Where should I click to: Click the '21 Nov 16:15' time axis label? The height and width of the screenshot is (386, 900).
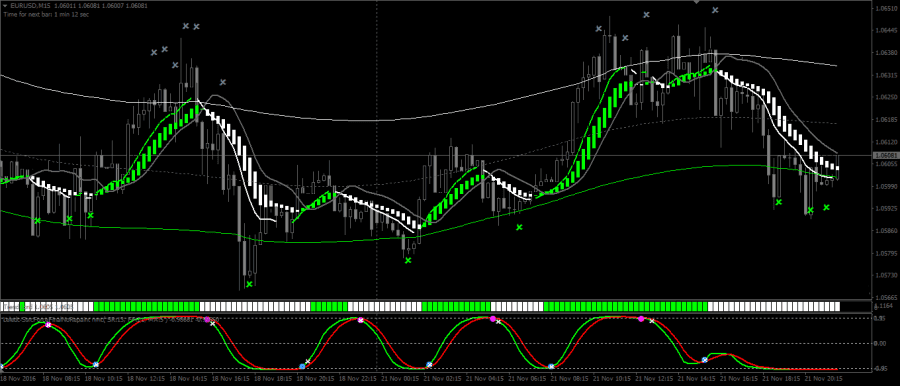(740, 380)
